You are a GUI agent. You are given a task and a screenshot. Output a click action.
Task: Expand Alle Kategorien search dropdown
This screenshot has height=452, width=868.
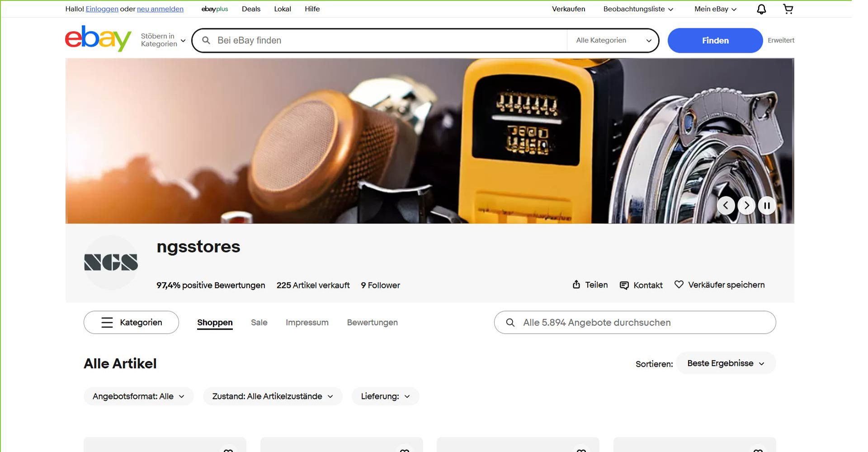click(613, 40)
